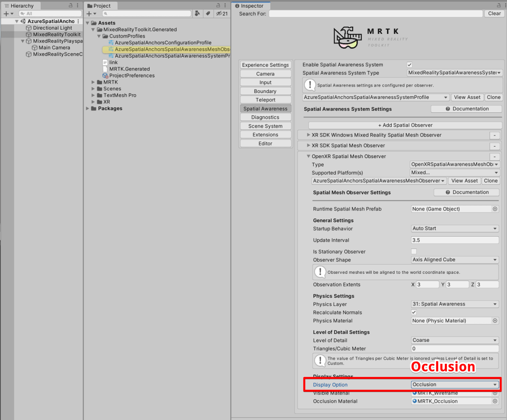Open Startup Behavior dropdown

(x=455, y=228)
